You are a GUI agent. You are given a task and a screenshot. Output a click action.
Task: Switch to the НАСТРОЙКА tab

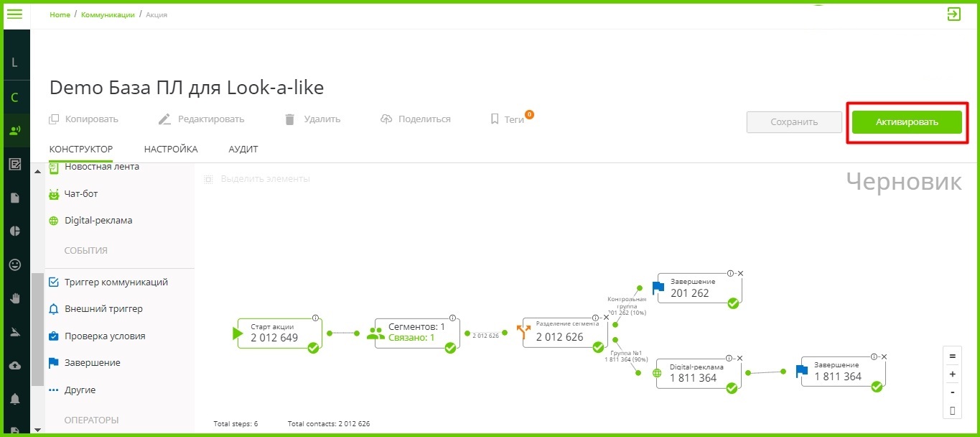pyautogui.click(x=170, y=149)
